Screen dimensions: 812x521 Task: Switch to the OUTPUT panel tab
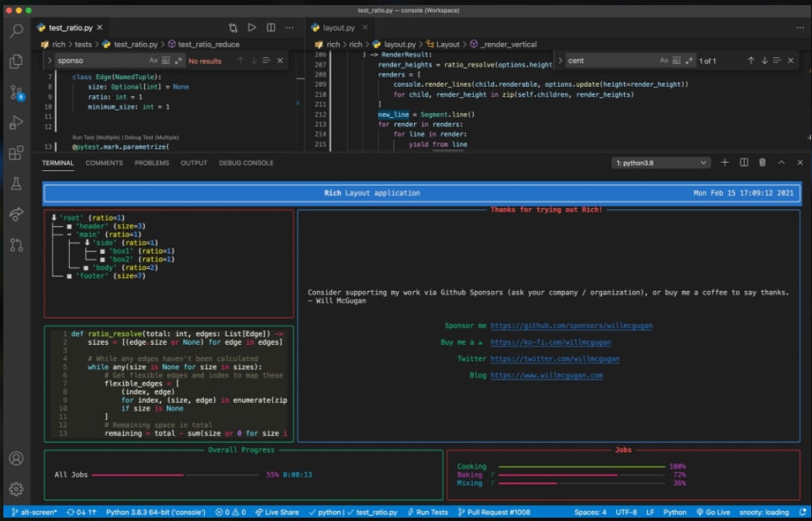(194, 163)
